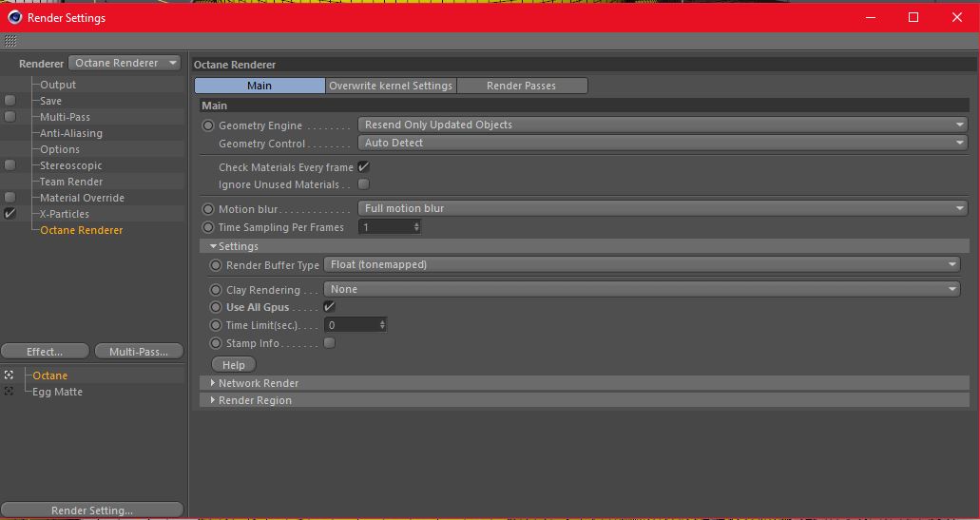The width and height of the screenshot is (980, 520).
Task: Select Save in the settings list
Action: pos(50,101)
